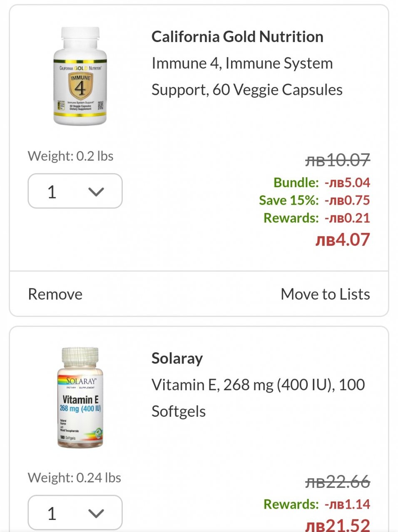Open the Solaray brand link
Image resolution: width=398 pixels, height=532 pixels.
[x=177, y=358]
